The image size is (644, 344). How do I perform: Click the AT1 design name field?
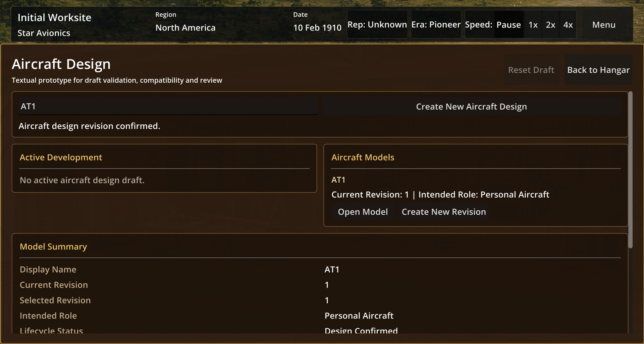click(168, 106)
